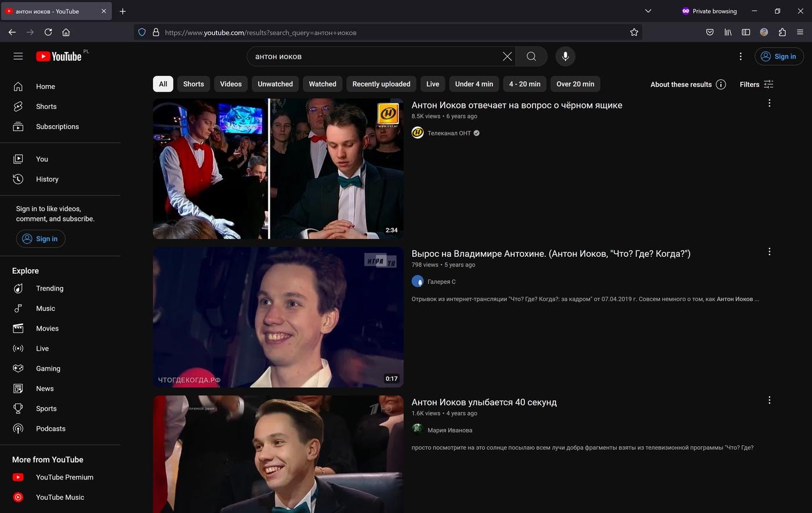This screenshot has width=812, height=513.
Task: Select the Unwatched filter chip
Action: click(x=275, y=84)
